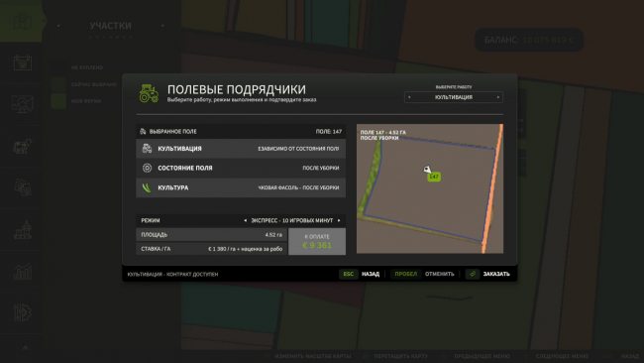The image size is (644, 363).
Task: Open the bar chart statistics icon in sidebar
Action: point(23,272)
